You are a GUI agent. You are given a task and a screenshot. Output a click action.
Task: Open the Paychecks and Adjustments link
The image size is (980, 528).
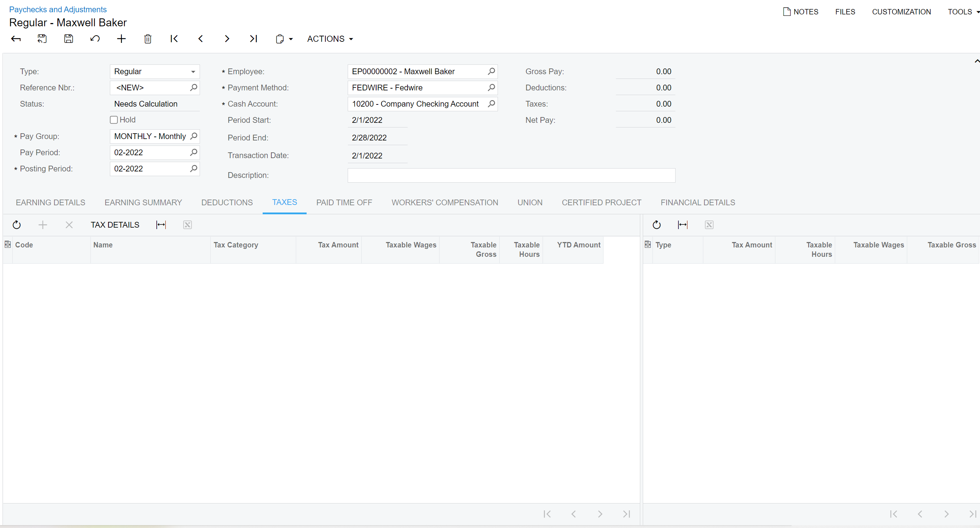(x=58, y=9)
